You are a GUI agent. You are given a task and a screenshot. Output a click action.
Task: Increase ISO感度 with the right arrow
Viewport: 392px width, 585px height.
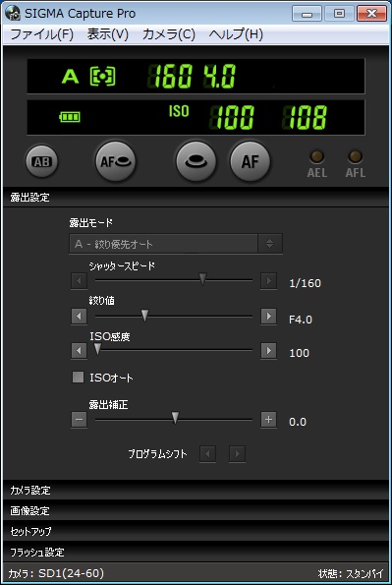(268, 351)
